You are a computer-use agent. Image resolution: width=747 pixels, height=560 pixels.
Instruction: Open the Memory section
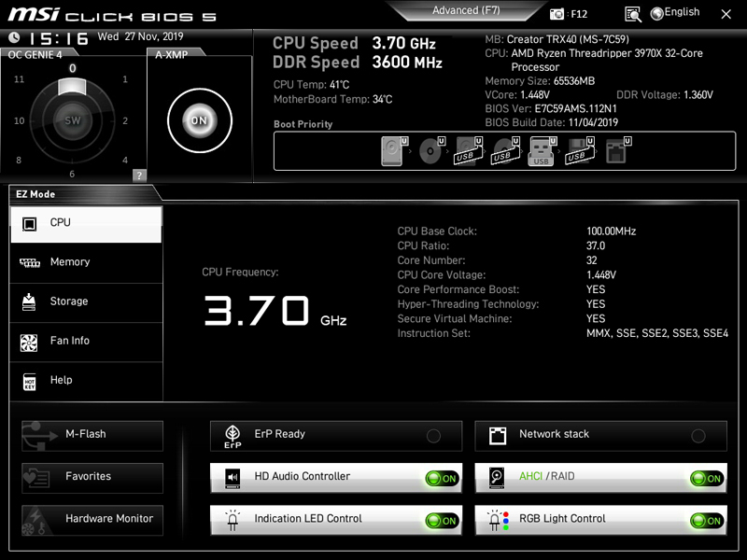point(86,263)
